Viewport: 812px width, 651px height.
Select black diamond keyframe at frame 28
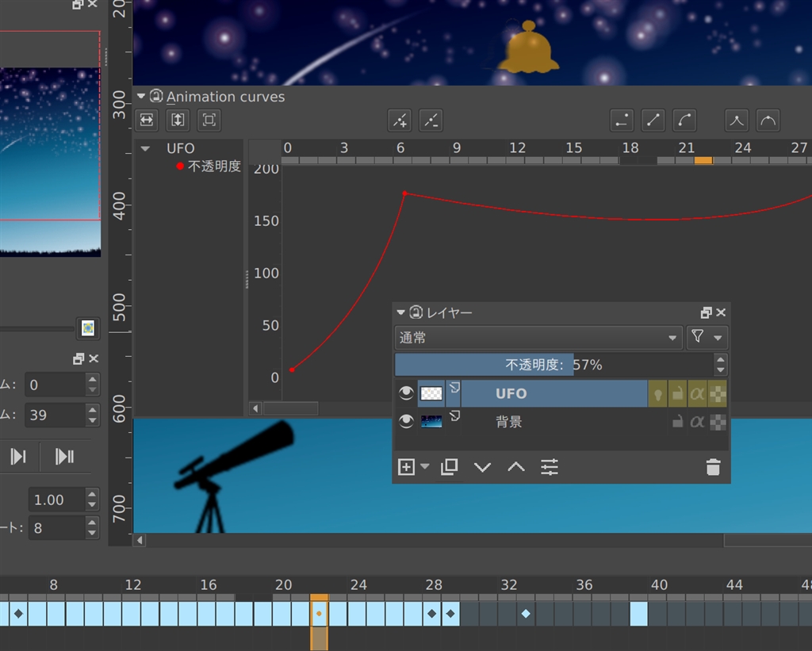click(432, 614)
